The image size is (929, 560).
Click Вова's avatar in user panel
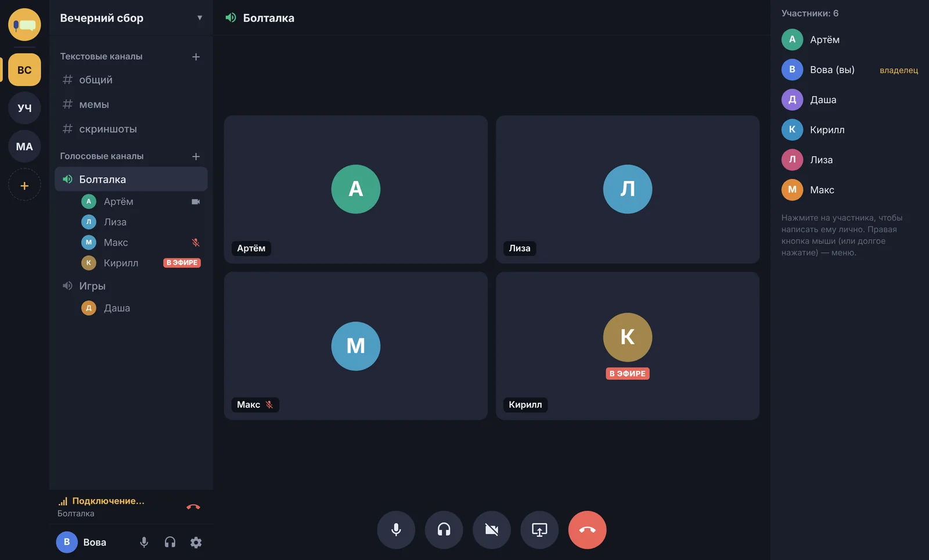coord(67,542)
